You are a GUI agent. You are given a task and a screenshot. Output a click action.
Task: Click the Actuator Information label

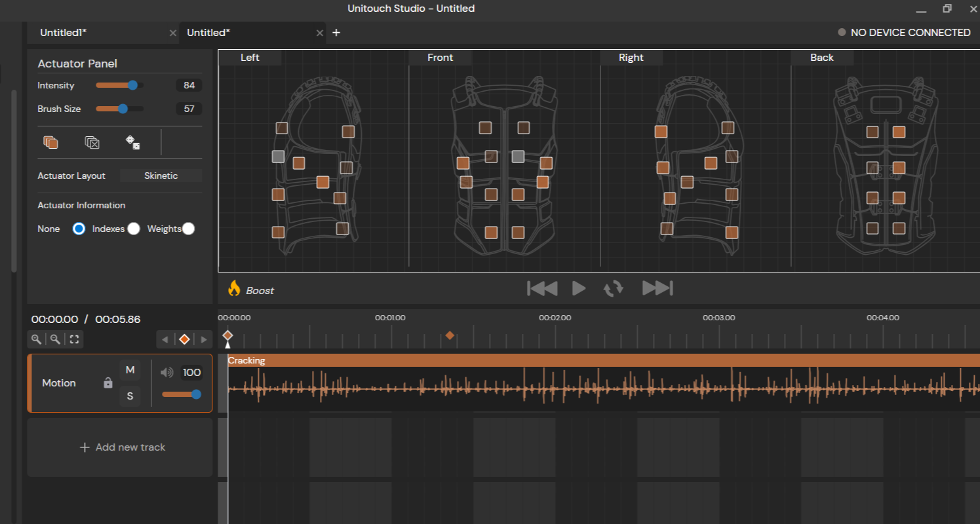81,205
